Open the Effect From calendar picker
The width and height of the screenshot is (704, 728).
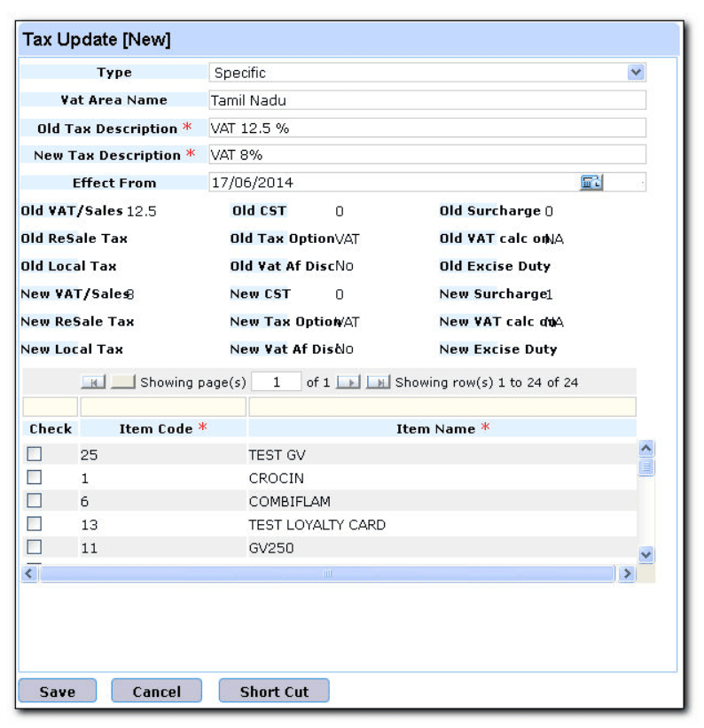click(x=591, y=183)
